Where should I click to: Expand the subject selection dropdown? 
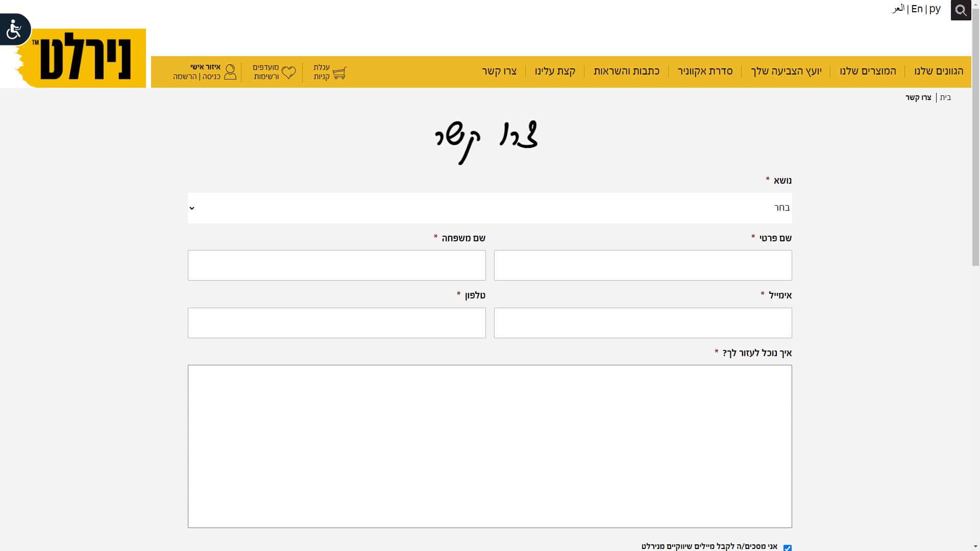[x=490, y=208]
